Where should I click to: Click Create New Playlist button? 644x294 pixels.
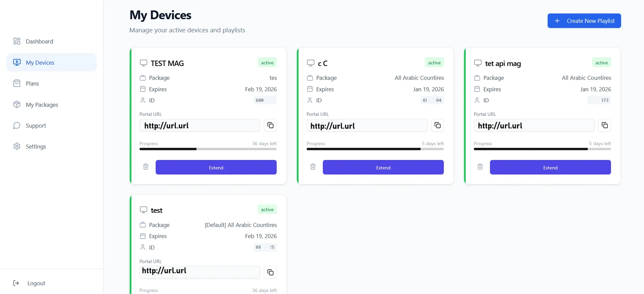pos(584,21)
